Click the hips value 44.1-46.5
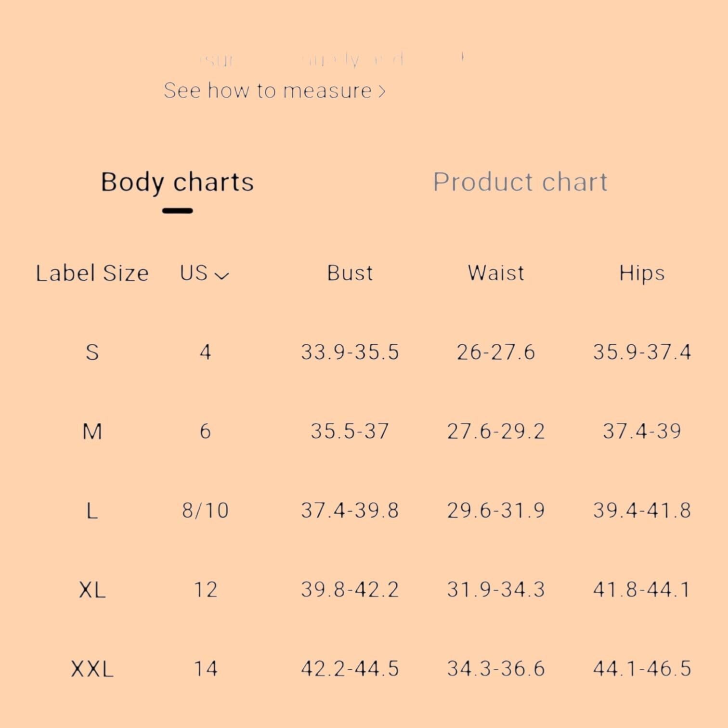This screenshot has height=728, width=728. click(642, 669)
